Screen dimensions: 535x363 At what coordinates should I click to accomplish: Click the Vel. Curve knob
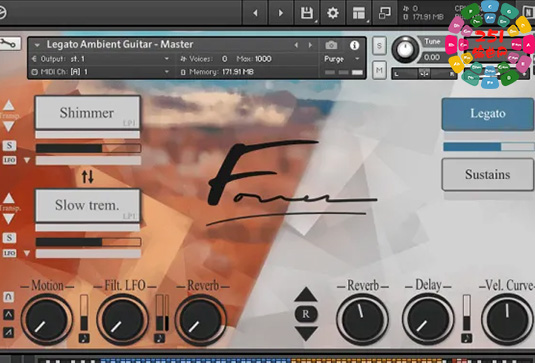point(507,320)
